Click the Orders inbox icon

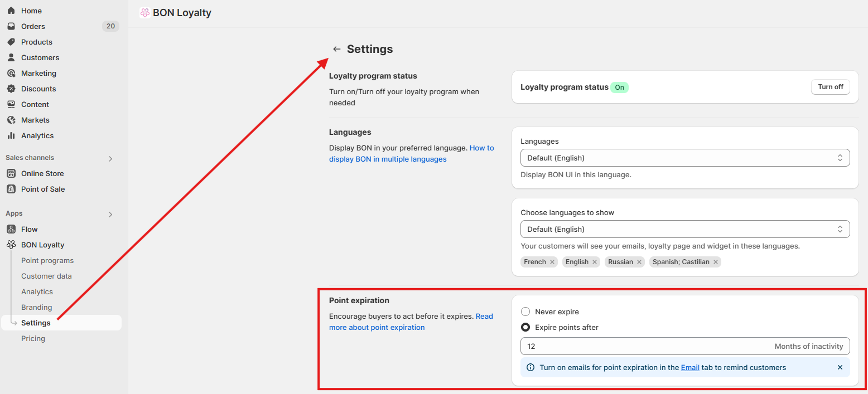pos(11,26)
